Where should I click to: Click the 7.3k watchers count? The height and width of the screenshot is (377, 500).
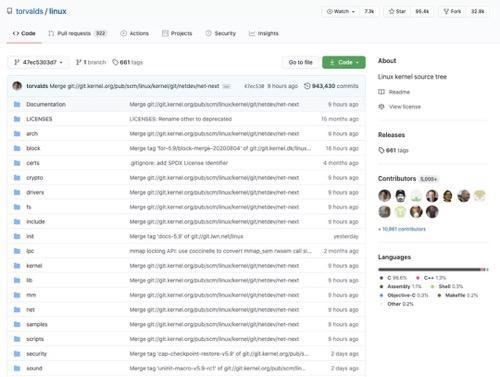tap(369, 11)
